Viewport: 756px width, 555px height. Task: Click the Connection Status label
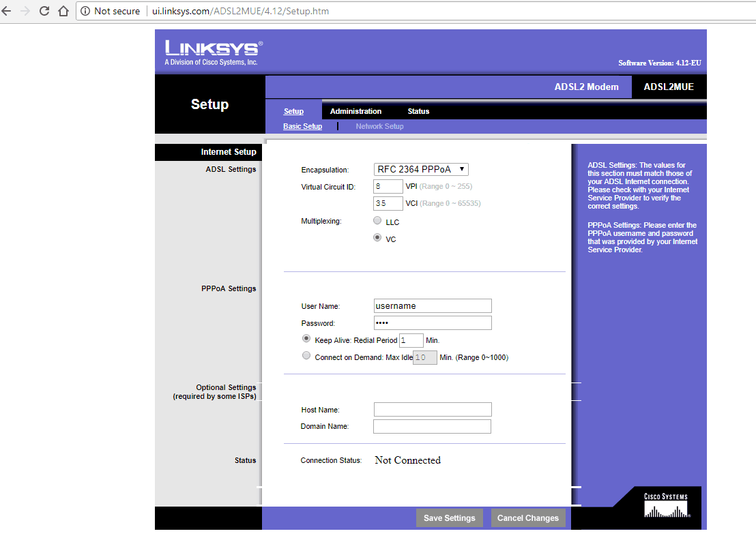(x=331, y=461)
